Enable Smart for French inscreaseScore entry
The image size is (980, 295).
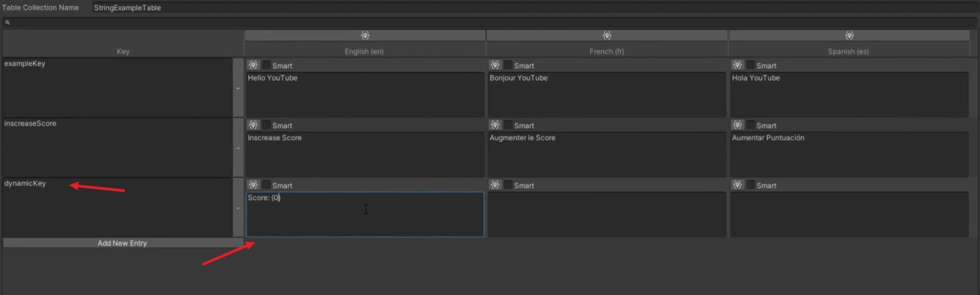point(508,125)
